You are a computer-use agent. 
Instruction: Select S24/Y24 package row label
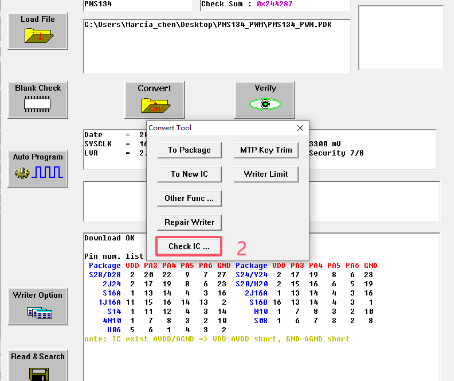click(252, 275)
